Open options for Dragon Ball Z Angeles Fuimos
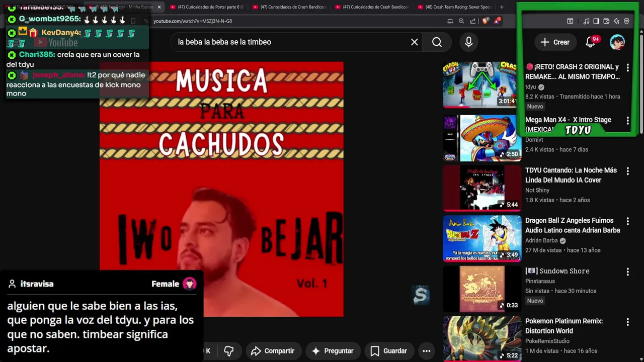This screenshot has width=644, height=362. pyautogui.click(x=627, y=221)
